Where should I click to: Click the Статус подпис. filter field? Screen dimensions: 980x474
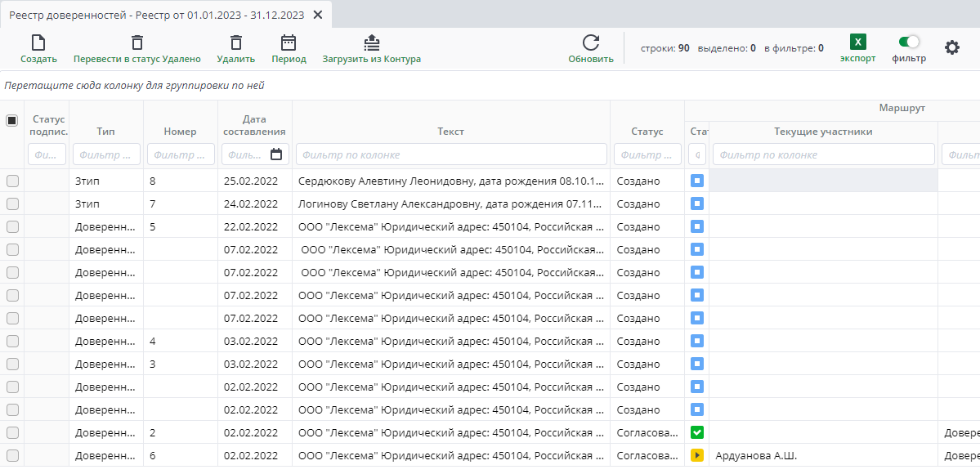[x=47, y=154]
